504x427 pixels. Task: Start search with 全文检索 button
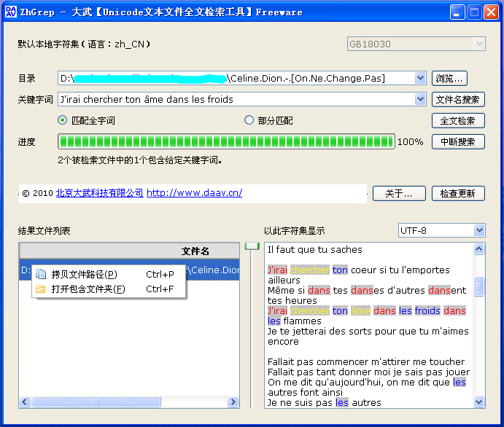click(x=458, y=120)
